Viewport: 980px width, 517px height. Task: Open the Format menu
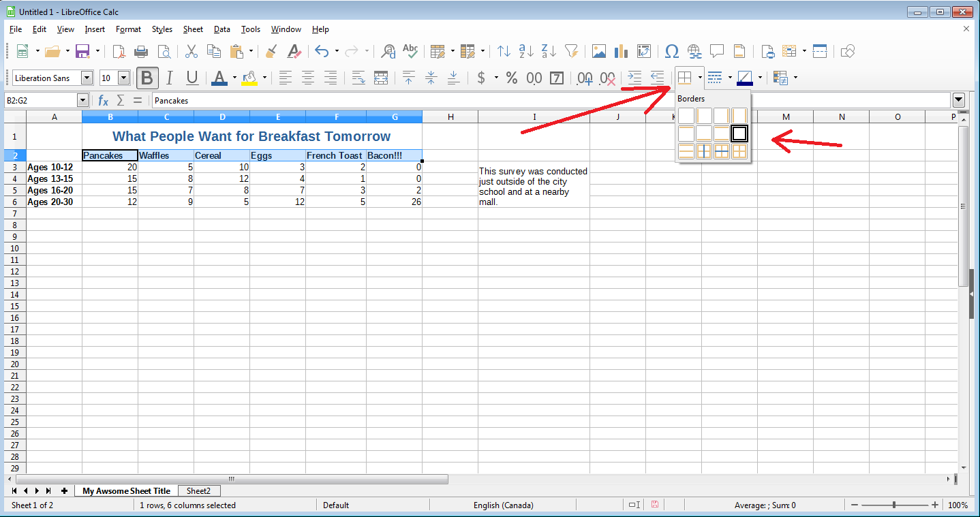128,29
